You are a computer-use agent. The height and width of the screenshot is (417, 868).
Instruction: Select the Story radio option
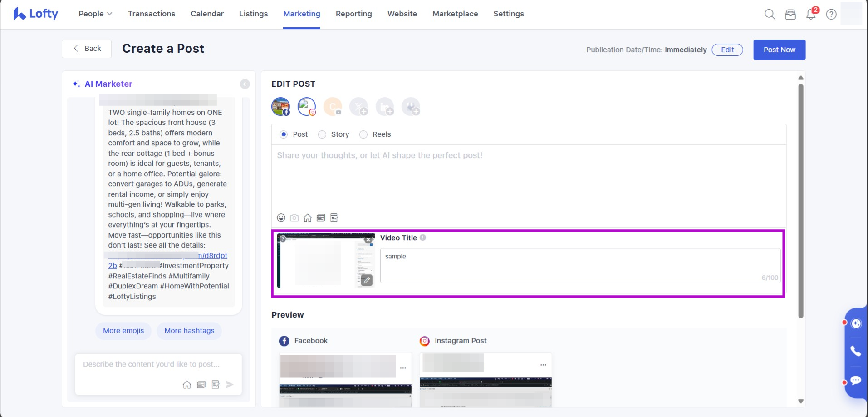(x=322, y=134)
